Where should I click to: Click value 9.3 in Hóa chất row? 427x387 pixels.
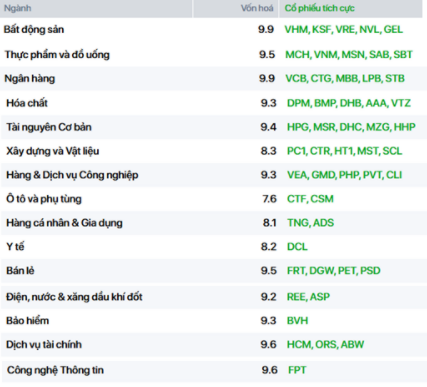point(269,103)
